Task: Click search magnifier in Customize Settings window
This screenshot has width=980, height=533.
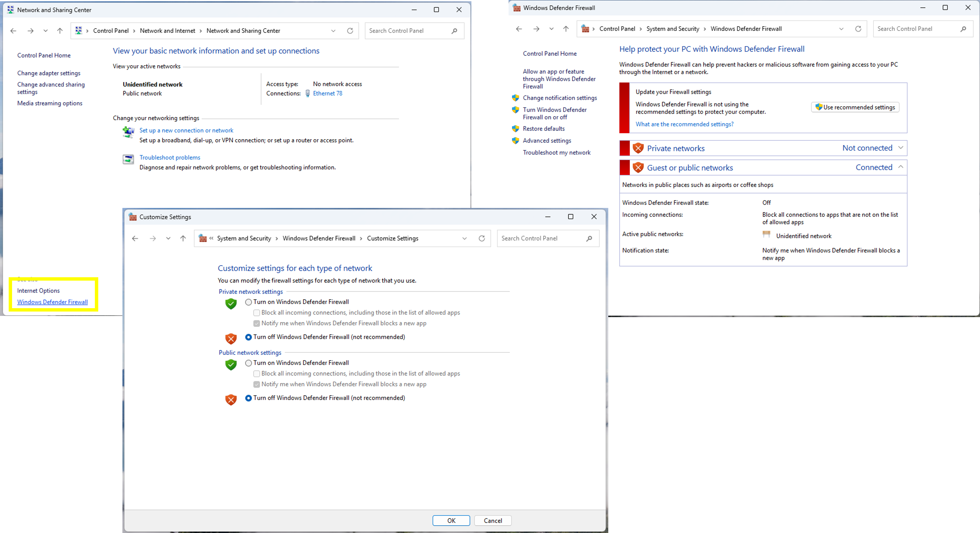Action: [x=589, y=238]
